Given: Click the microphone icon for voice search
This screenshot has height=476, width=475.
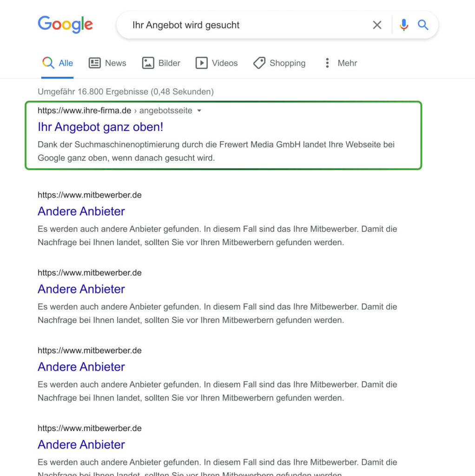Looking at the screenshot, I should 404,25.
